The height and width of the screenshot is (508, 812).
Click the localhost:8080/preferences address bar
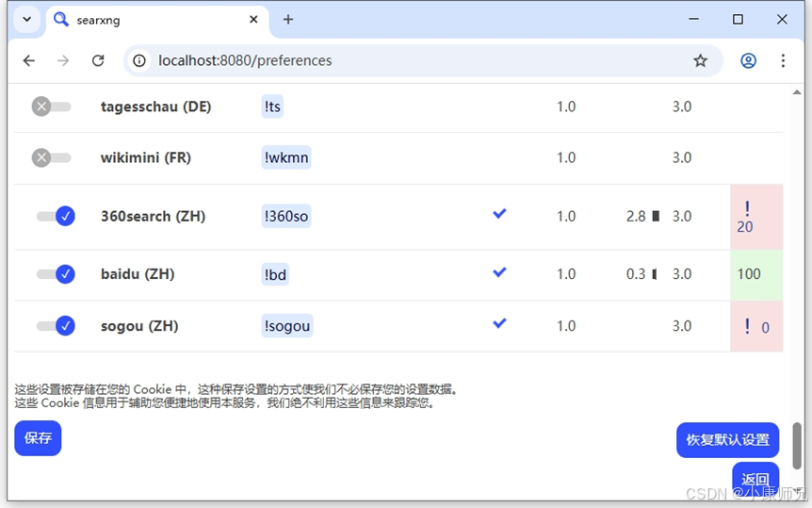423,60
